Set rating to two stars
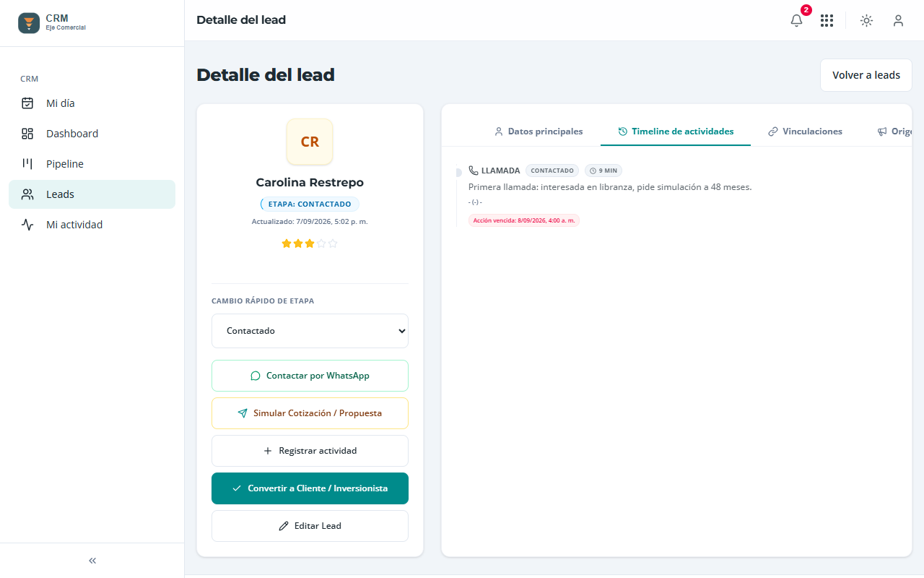The width and height of the screenshot is (924, 578). (298, 243)
